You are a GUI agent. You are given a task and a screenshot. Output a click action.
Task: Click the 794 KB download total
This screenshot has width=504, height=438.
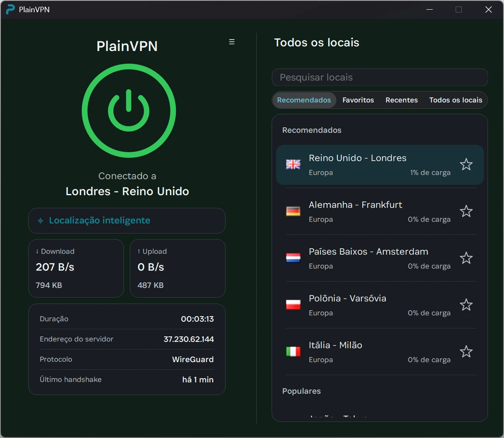(49, 285)
